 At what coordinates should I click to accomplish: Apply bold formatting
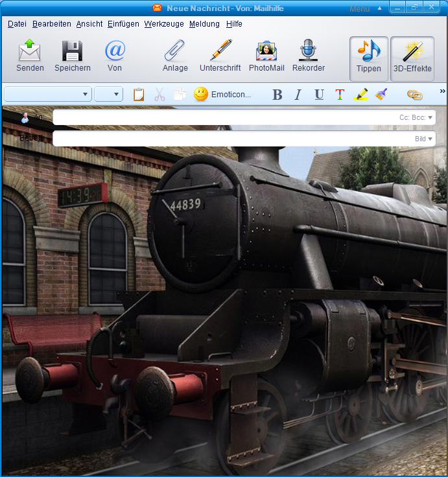277,95
